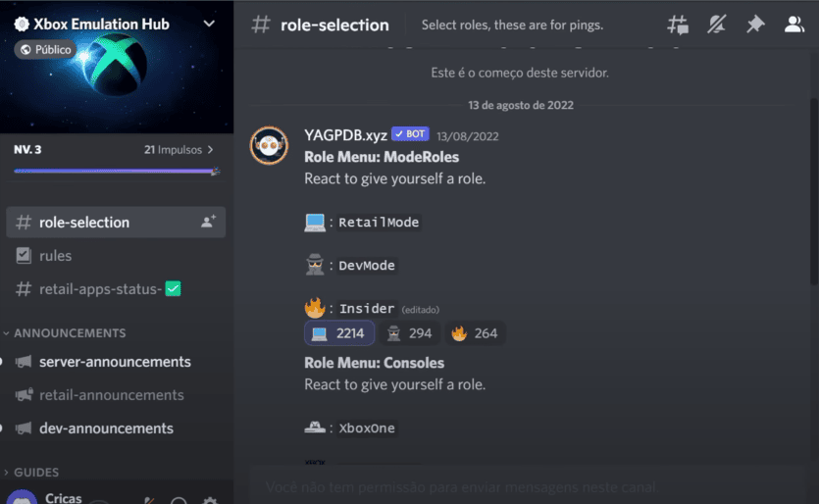819x504 pixels.
Task: Open the Xbox Emulation Hub server dropdown
Action: [x=209, y=24]
